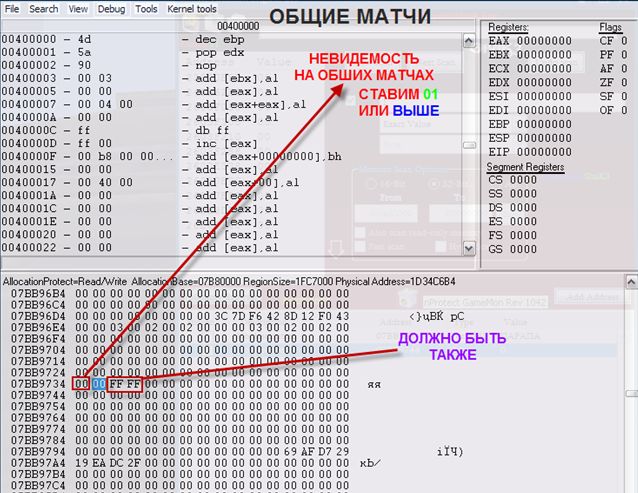Click the FS segment register
638x493 pixels.
click(x=512, y=235)
